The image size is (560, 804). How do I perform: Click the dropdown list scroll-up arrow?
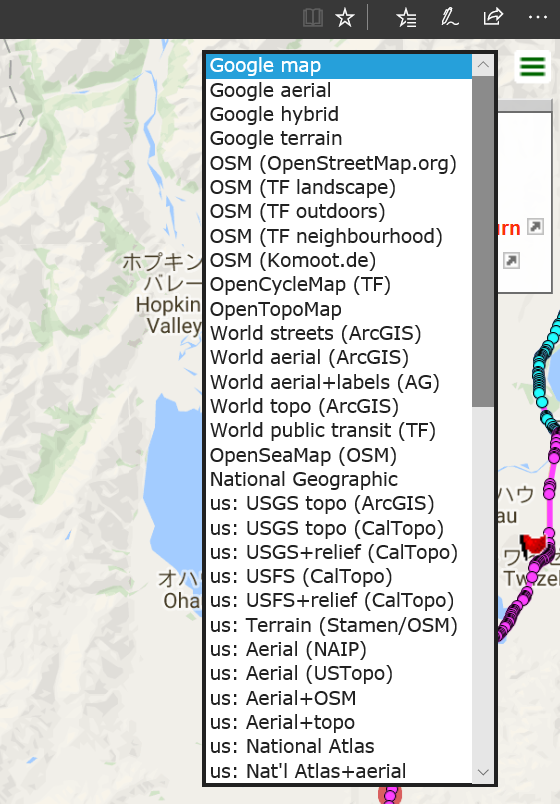coord(483,65)
